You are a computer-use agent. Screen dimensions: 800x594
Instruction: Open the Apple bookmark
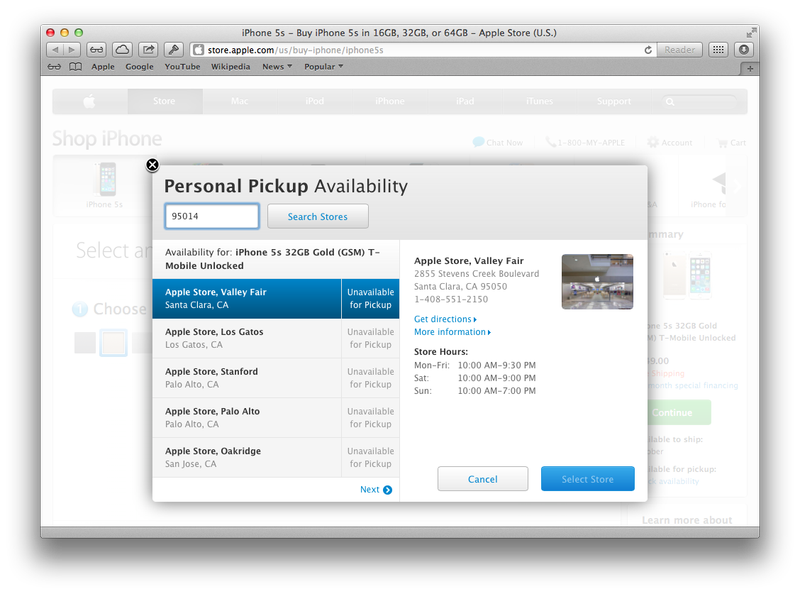tap(103, 67)
